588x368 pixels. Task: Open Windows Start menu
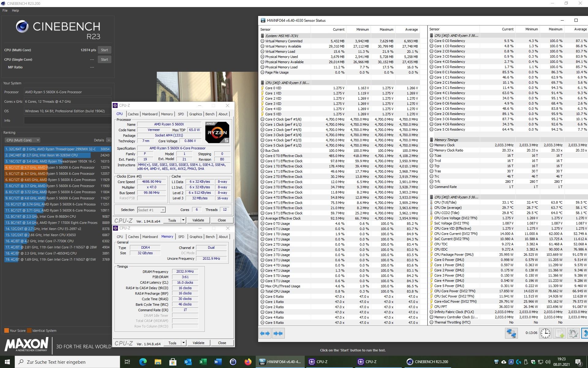coord(7,362)
